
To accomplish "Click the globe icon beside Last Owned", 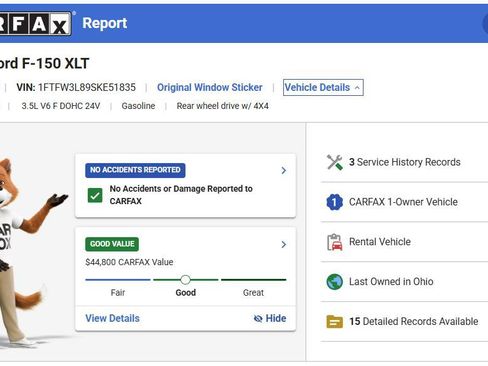I will click(x=334, y=282).
